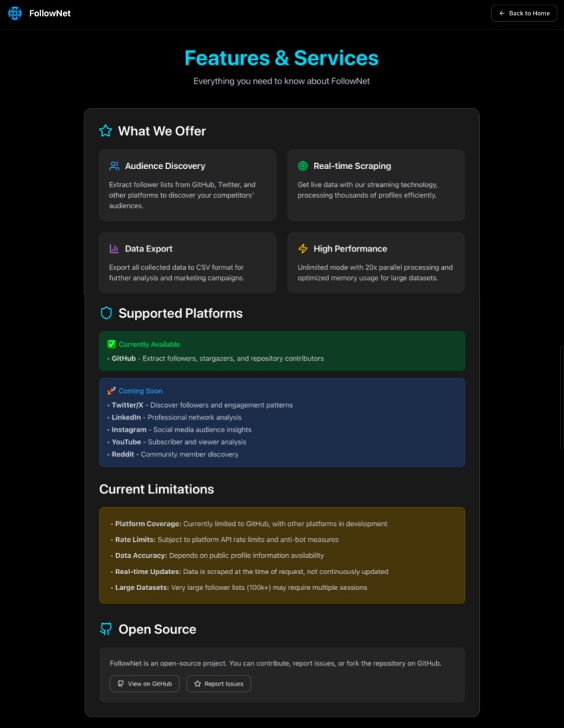
Task: Click the lightning bolt High Performance icon
Action: click(x=303, y=249)
